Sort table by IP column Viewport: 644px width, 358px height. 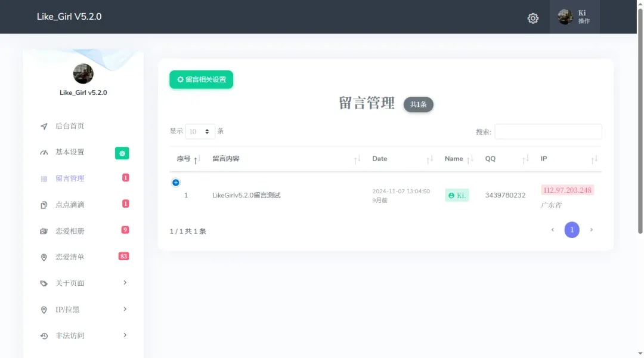click(568, 159)
